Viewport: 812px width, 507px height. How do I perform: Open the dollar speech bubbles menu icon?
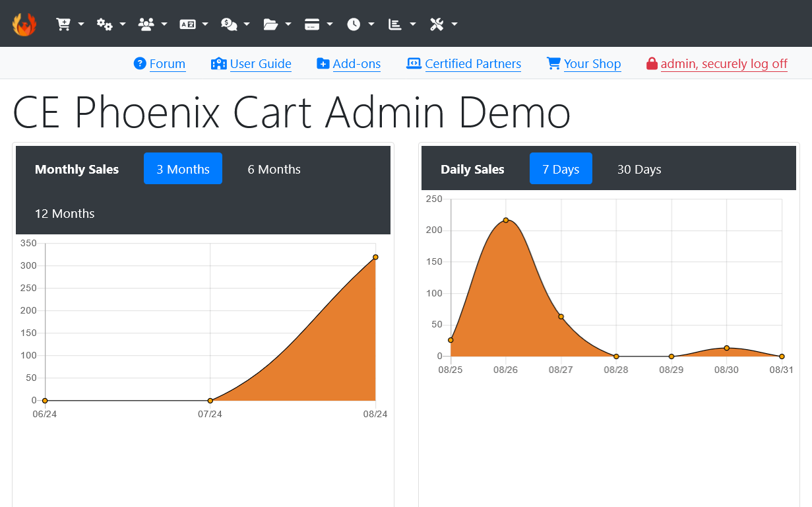[x=229, y=24]
